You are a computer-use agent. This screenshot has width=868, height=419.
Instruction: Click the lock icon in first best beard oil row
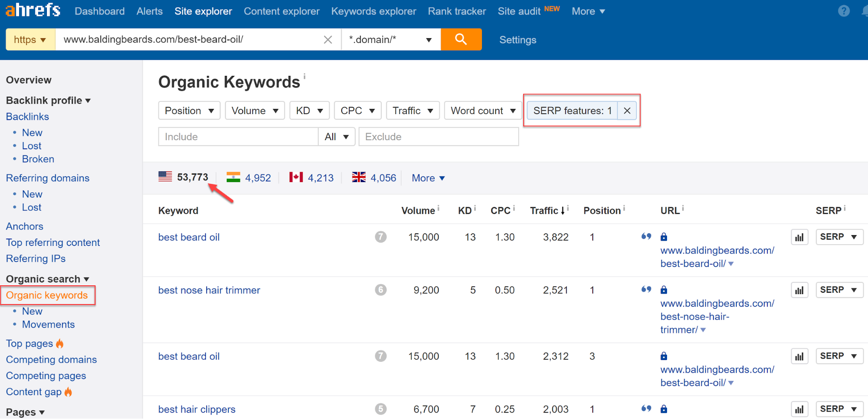pos(663,237)
